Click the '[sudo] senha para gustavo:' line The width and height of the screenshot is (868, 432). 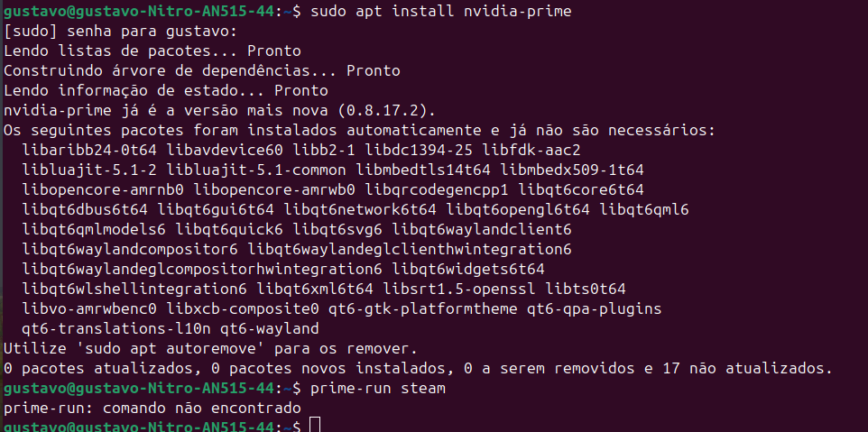[x=120, y=32]
